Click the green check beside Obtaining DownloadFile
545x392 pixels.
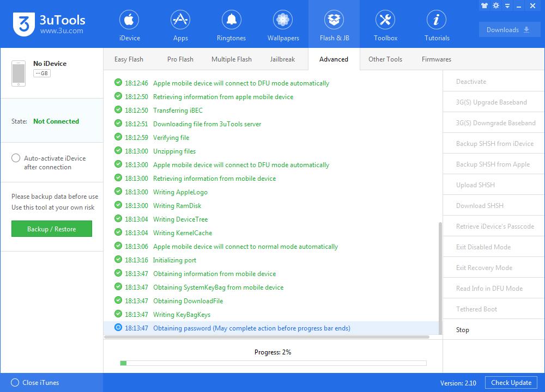[x=118, y=300]
